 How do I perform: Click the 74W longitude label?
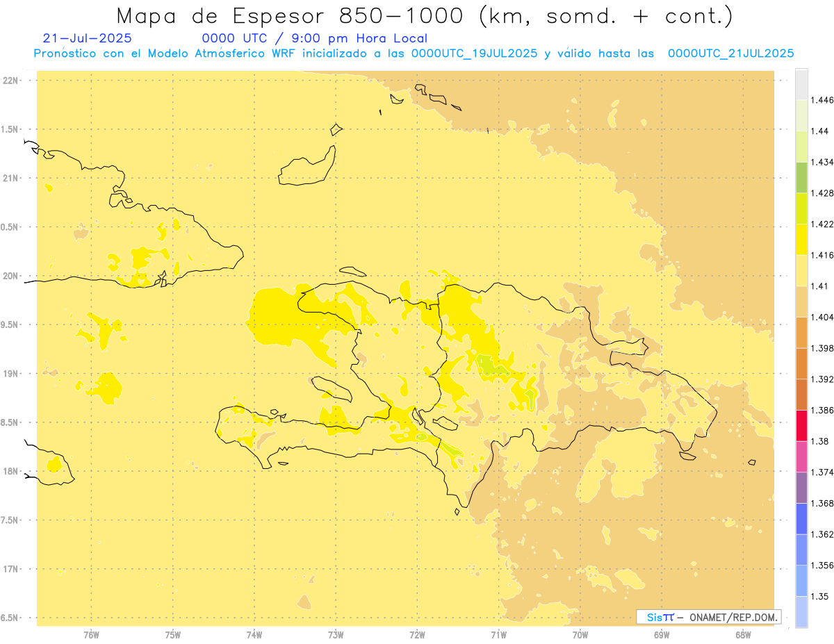point(254,636)
